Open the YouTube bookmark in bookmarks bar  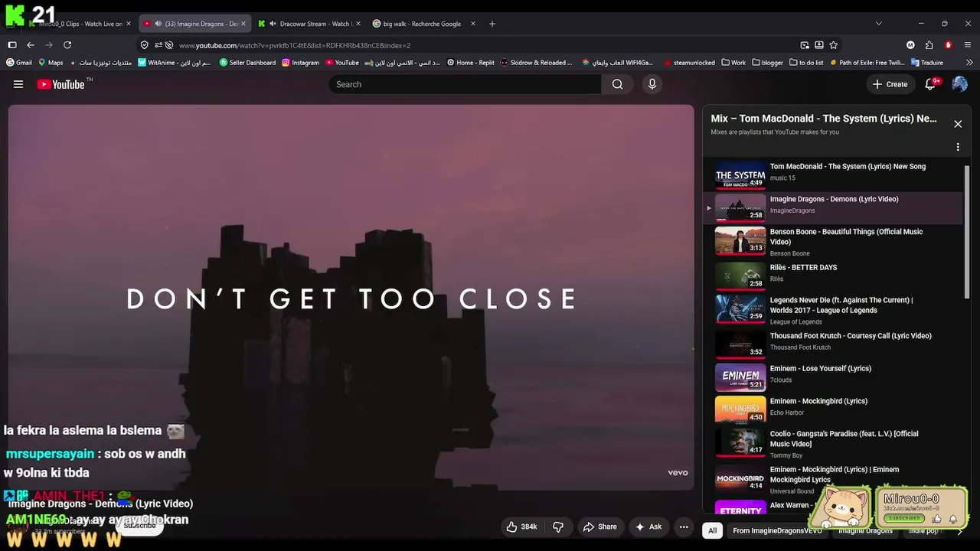click(x=341, y=63)
